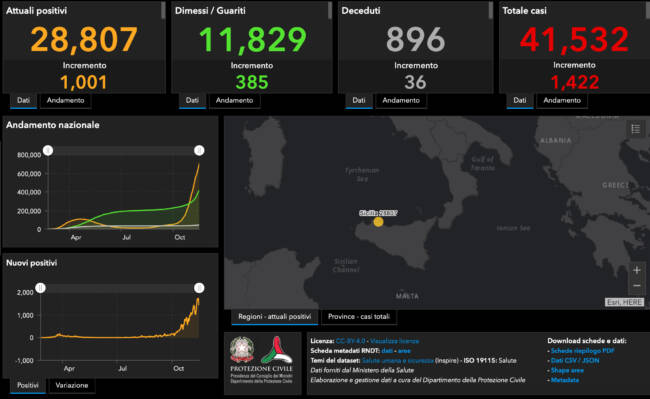Click the 896 Deceduti value
This screenshot has height=399, width=650.
tap(415, 40)
